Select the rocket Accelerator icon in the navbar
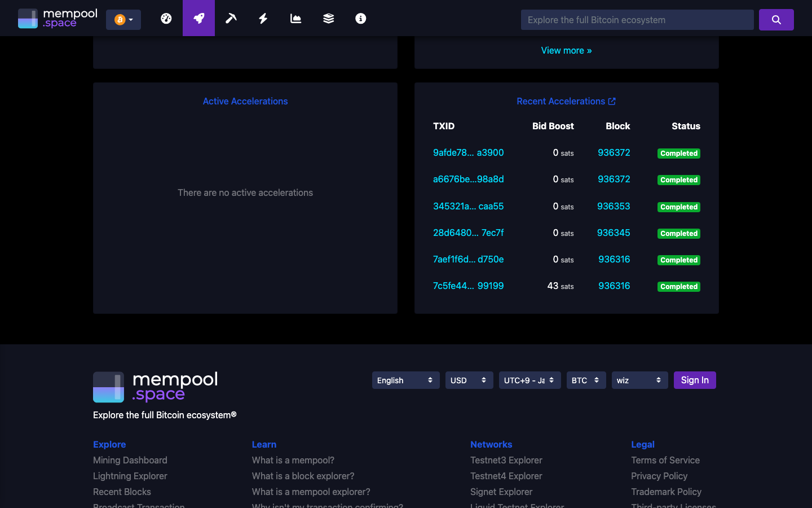The image size is (812, 508). (198, 18)
